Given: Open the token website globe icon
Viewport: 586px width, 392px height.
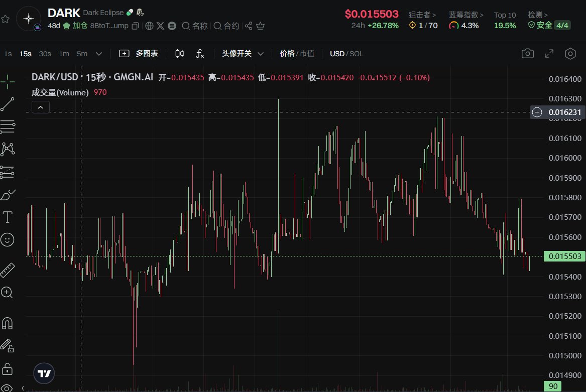Looking at the screenshot, I should (149, 26).
